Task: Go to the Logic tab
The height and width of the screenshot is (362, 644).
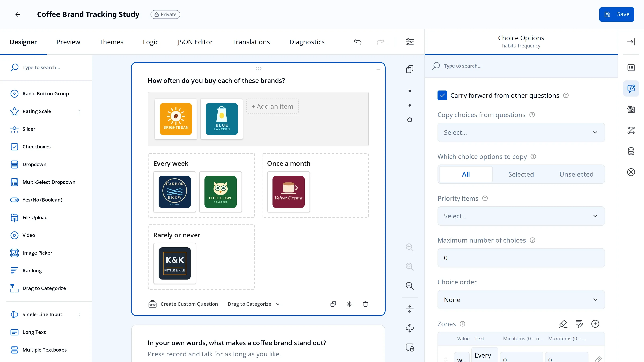Action: pyautogui.click(x=151, y=42)
